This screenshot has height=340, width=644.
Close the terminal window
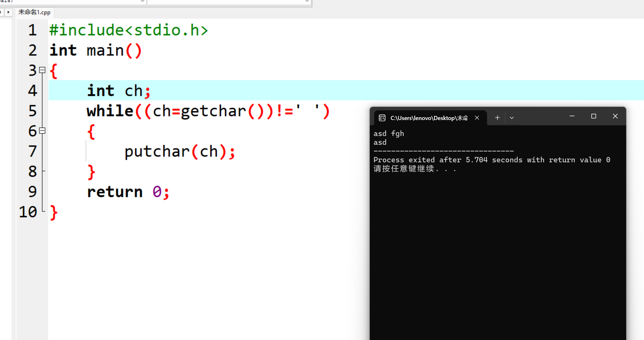point(615,116)
